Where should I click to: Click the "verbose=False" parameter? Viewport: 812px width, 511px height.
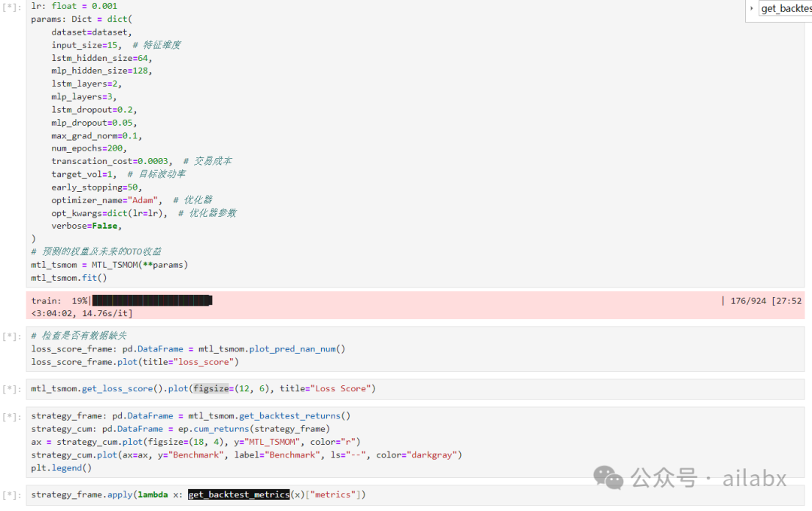coord(84,227)
